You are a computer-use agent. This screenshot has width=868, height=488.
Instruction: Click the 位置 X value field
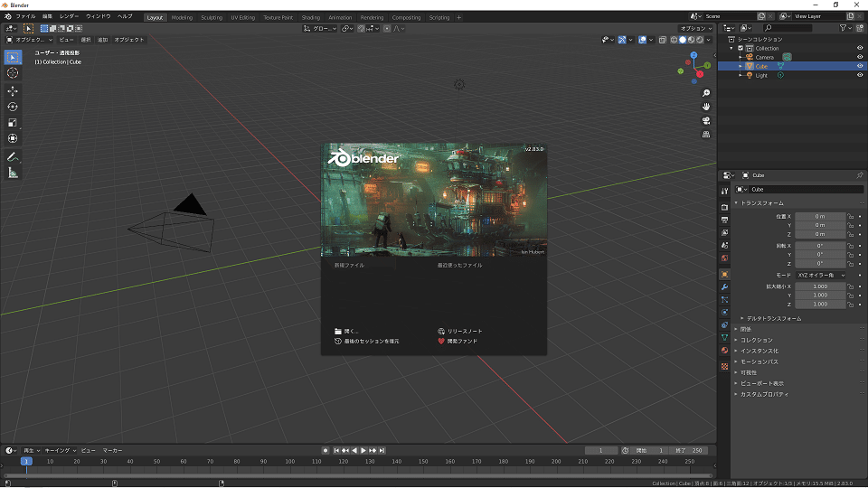click(x=820, y=217)
